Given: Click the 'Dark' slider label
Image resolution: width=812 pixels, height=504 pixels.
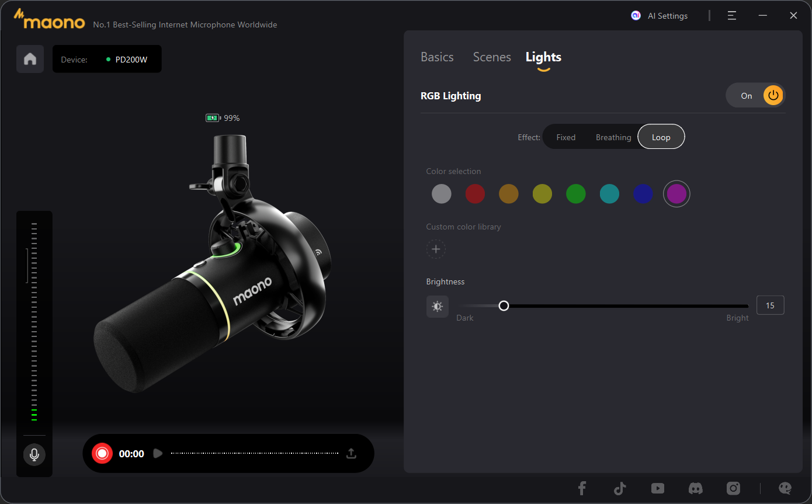Looking at the screenshot, I should tap(465, 318).
